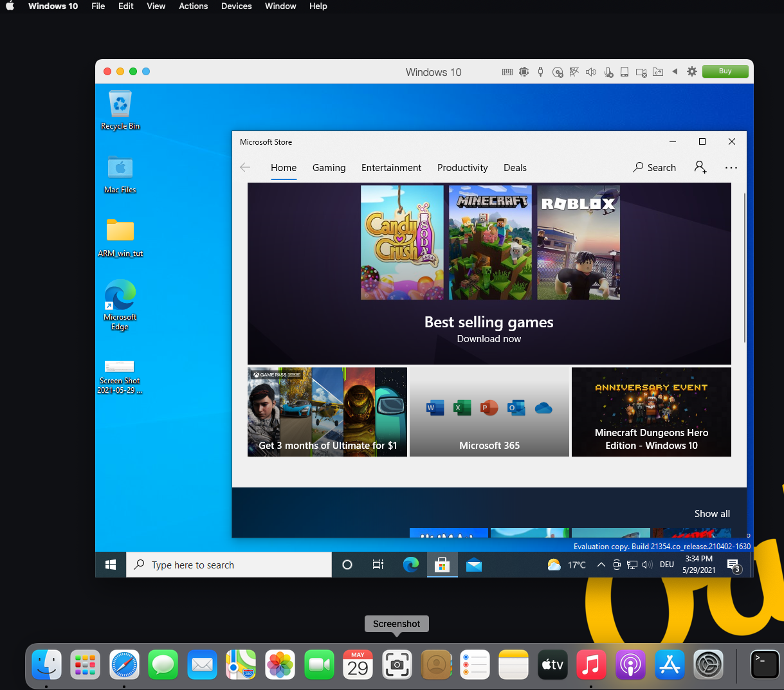This screenshot has width=784, height=690.
Task: Open Parallels keyboard icon in the toolbar
Action: pyautogui.click(x=507, y=72)
